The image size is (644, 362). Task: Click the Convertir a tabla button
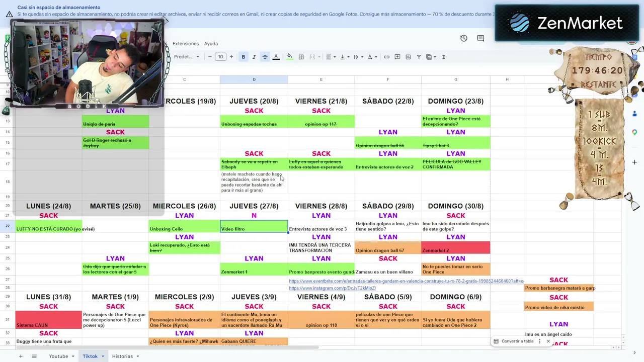(513, 341)
